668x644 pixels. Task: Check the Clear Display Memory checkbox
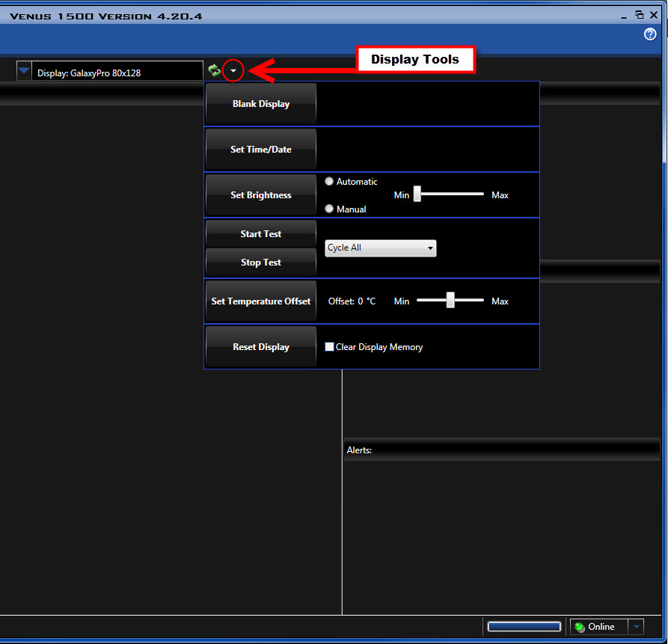[x=328, y=346]
